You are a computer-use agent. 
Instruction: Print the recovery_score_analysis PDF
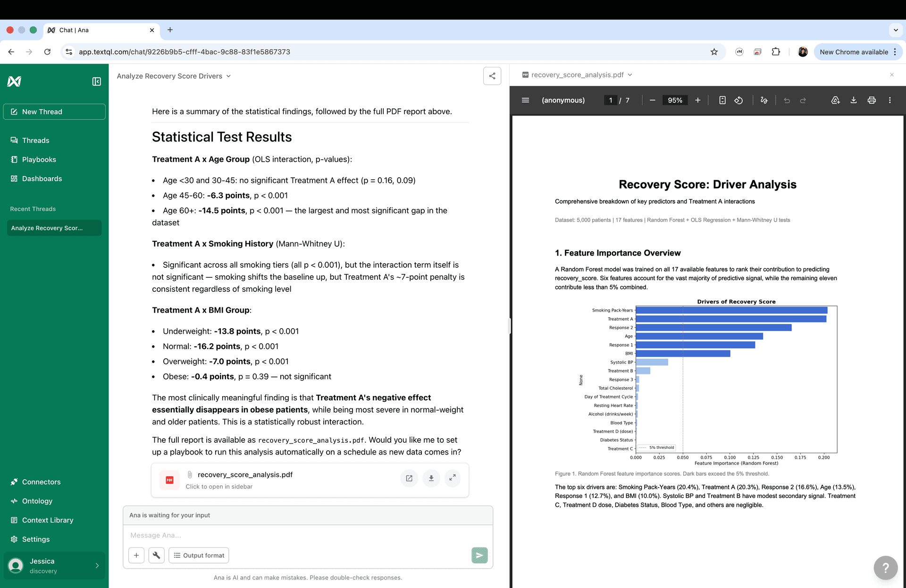click(x=871, y=100)
